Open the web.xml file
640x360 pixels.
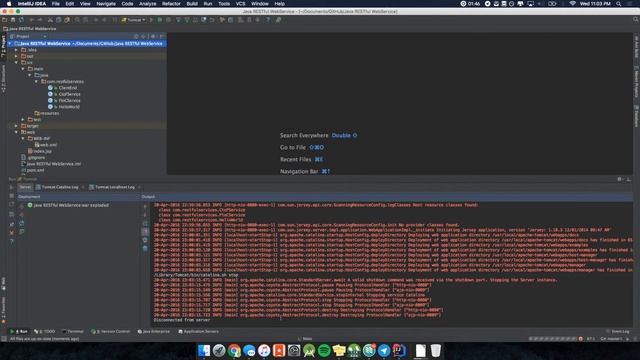coord(46,145)
